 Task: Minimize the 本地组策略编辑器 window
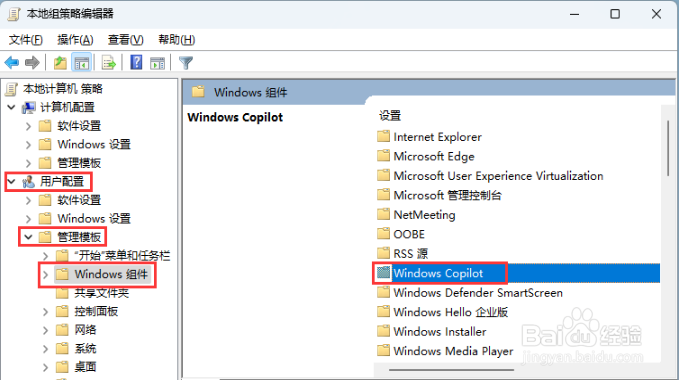(575, 14)
